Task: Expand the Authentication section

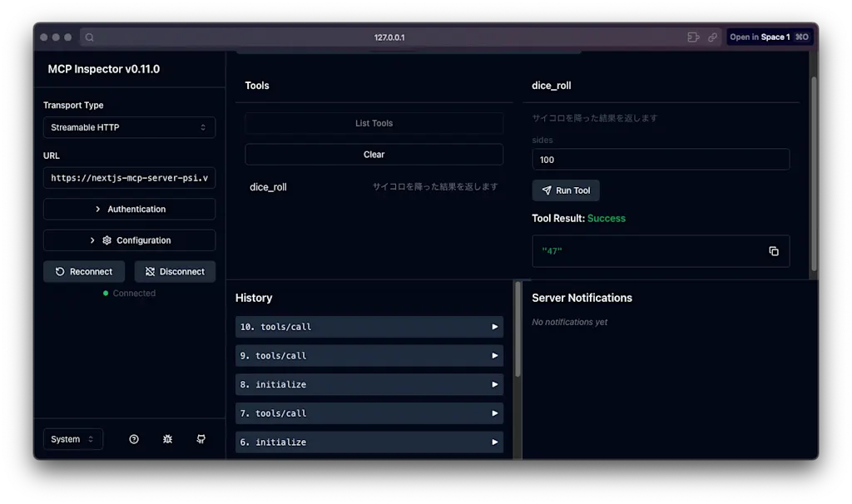Action: coord(129,209)
